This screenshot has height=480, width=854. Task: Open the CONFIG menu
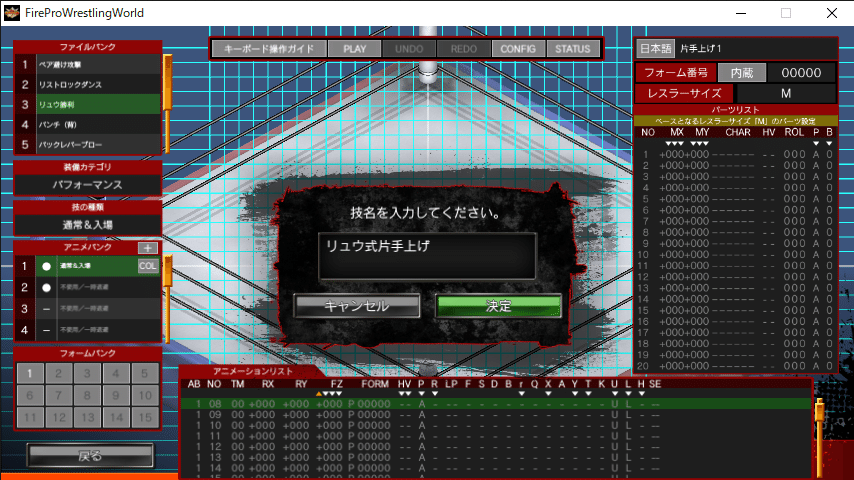point(518,48)
